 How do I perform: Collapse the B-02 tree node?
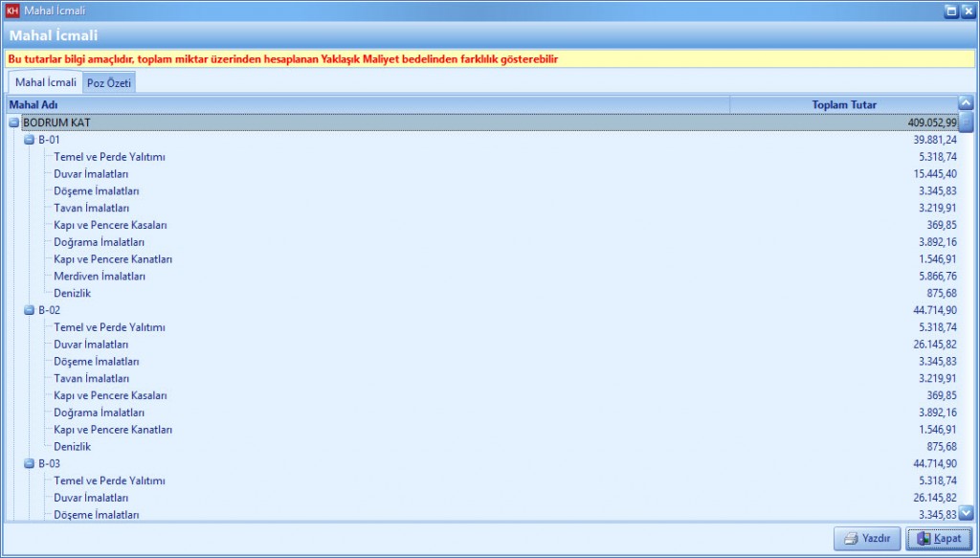click(x=29, y=310)
